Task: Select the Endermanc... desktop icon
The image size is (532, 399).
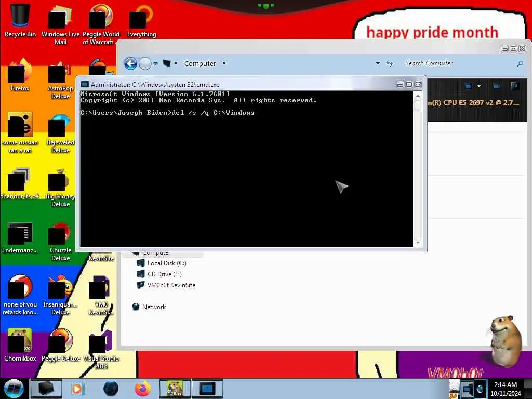Action: [20, 237]
